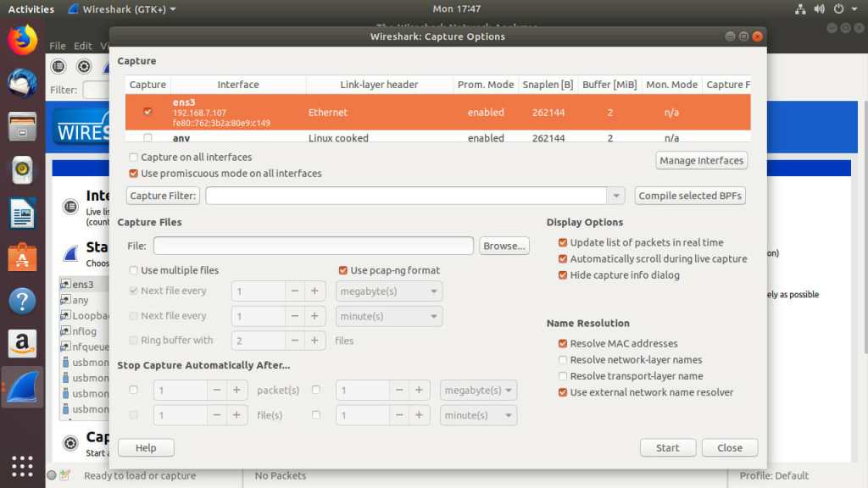
Task: Click Profile: Default in the status bar
Action: click(774, 475)
